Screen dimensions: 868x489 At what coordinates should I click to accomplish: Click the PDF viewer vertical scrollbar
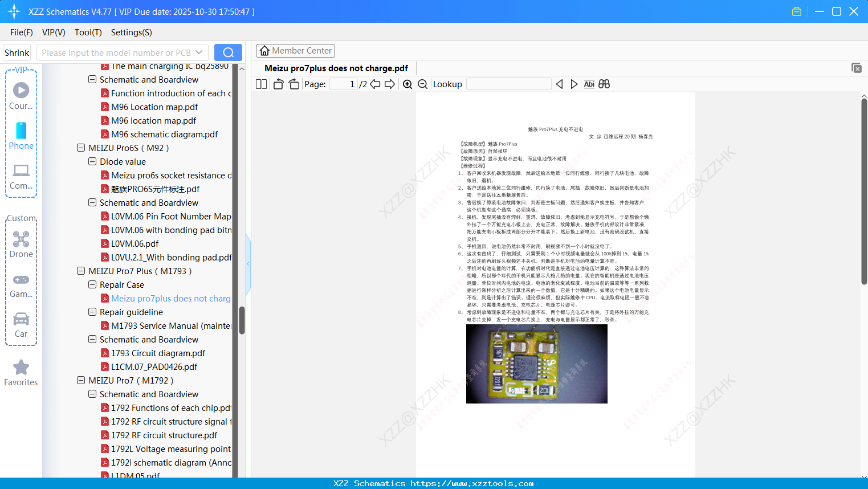(x=864, y=191)
